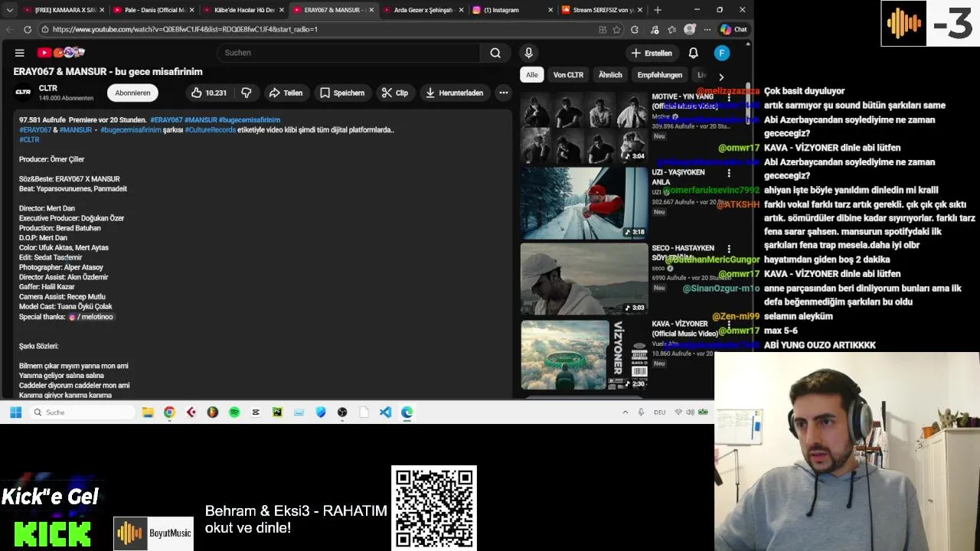
Task: Click the YouTube search magnifier button
Action: pyautogui.click(x=495, y=53)
